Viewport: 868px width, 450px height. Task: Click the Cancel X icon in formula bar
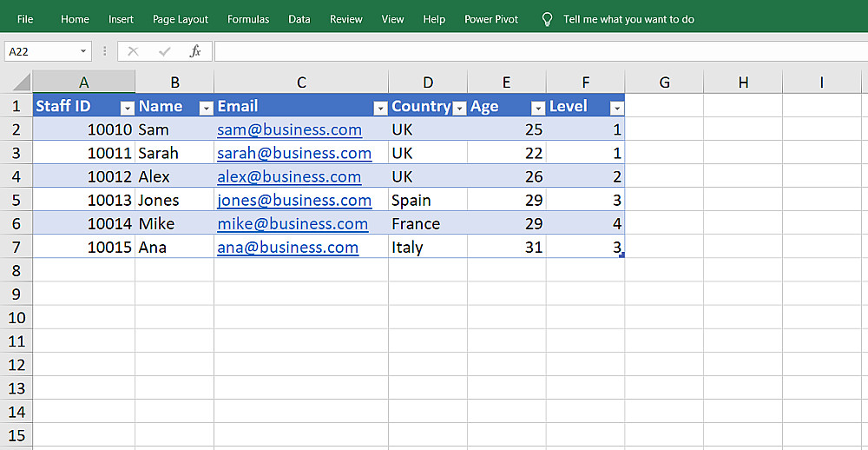pos(133,51)
